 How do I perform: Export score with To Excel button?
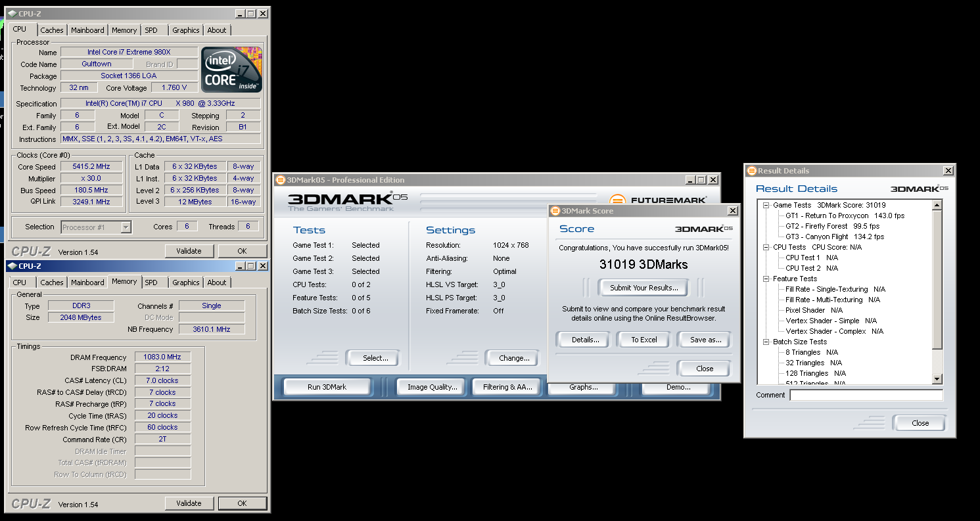644,340
